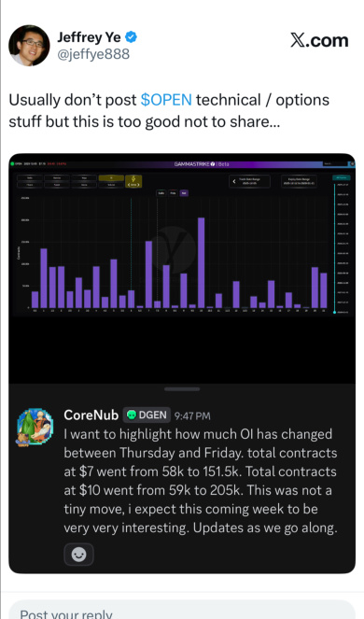Open CoreNub's avatar image
The image size is (364, 619).
tap(35, 428)
